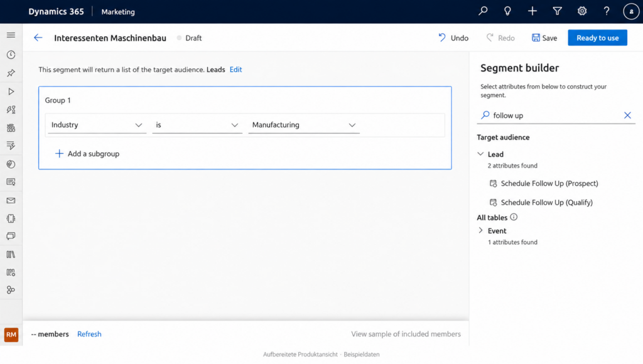
Task: Open the templates library-gear sidebar icon
Action: click(11, 272)
